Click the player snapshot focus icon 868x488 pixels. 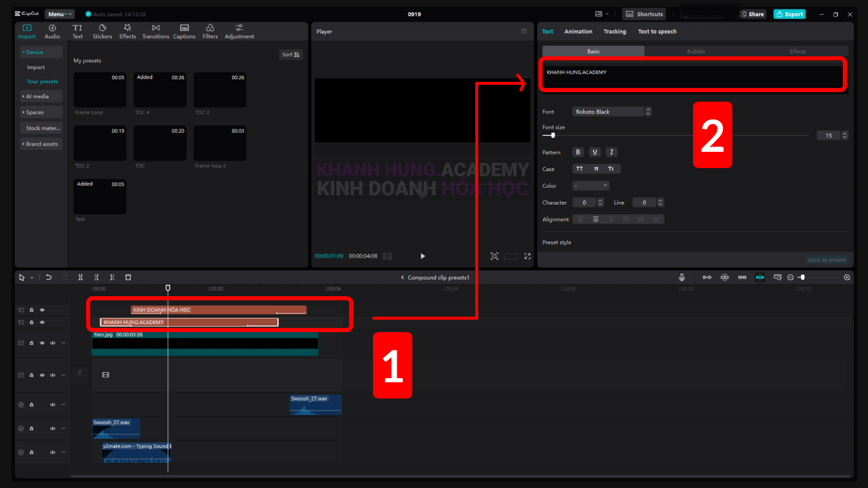tap(494, 256)
